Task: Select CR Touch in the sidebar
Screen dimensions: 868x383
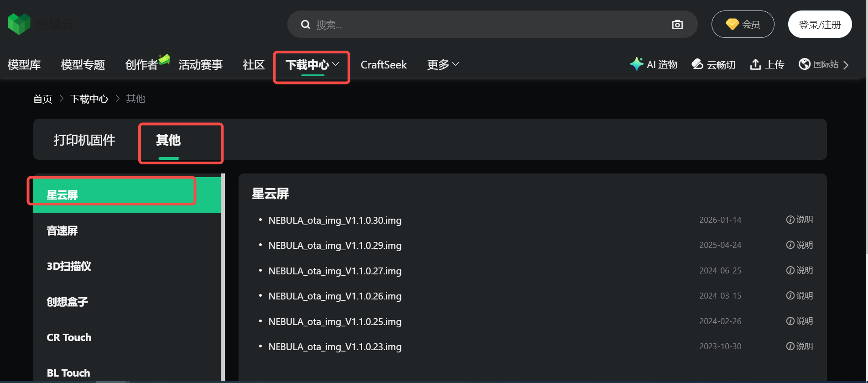Action: 127,337
